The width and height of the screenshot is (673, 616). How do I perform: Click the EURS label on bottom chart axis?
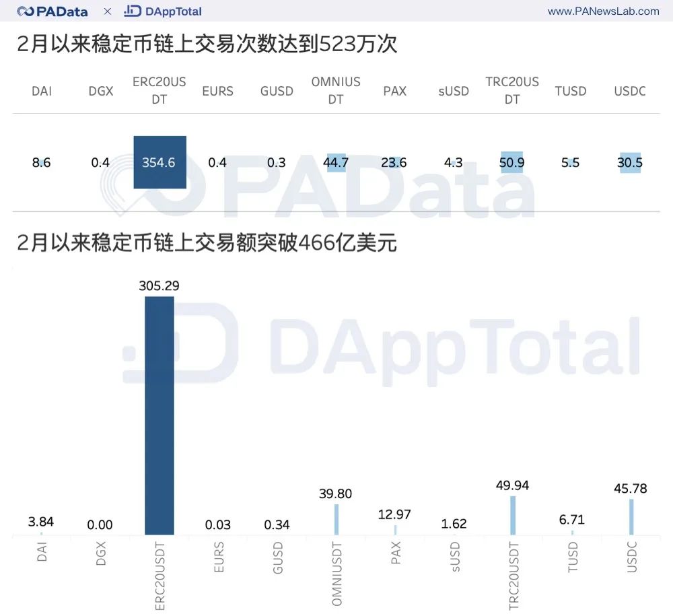pyautogui.click(x=219, y=558)
